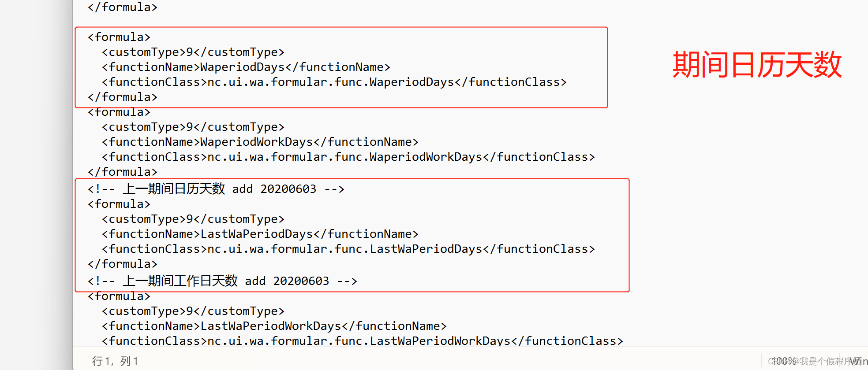
Task: Click the comment line '上一期间日历天数 add 20200603'
Action: [216, 189]
